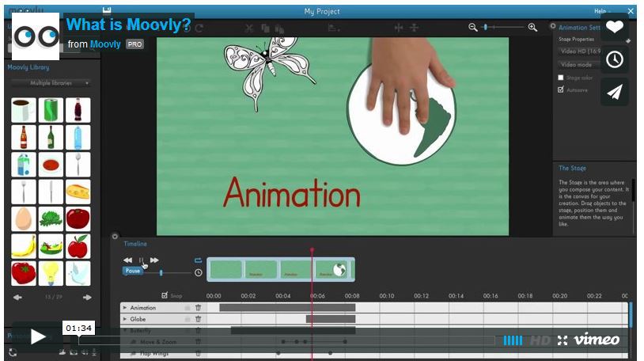Click the refresh icon at bottom left
This screenshot has width=644, height=361.
(13, 352)
